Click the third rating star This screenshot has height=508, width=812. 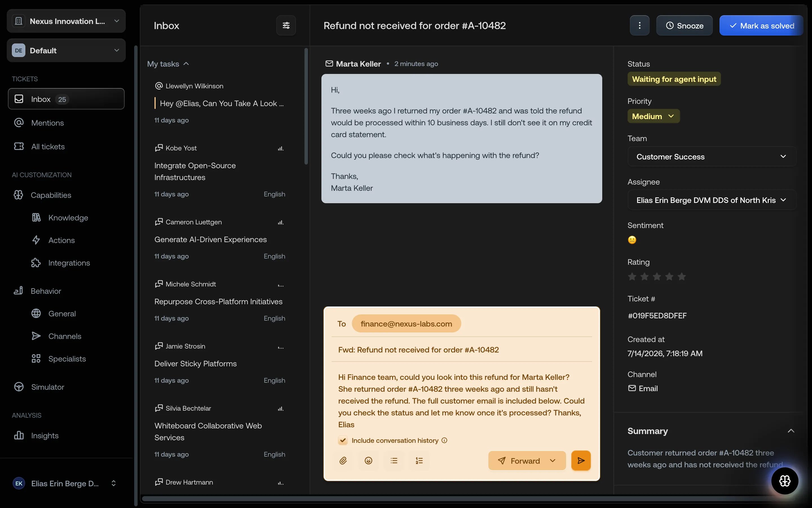[x=657, y=277]
